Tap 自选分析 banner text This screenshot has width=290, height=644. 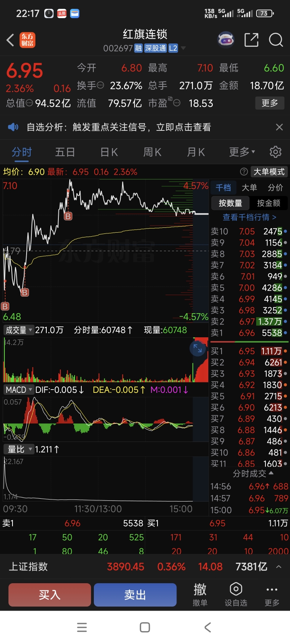118,127
